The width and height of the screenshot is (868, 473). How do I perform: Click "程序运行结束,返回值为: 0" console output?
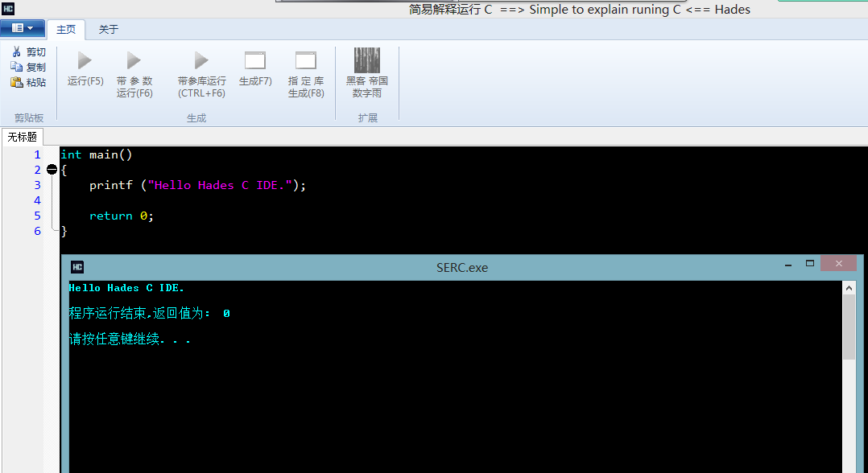pyautogui.click(x=150, y=313)
